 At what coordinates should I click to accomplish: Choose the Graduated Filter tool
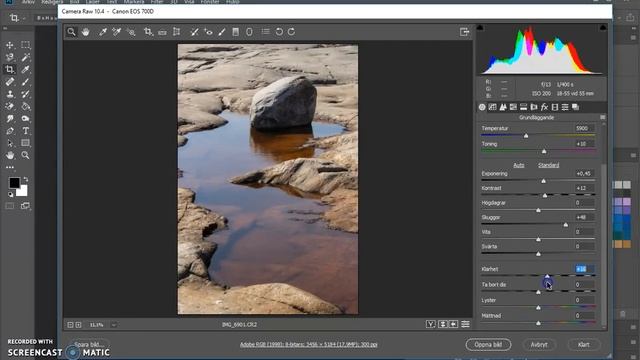click(236, 32)
